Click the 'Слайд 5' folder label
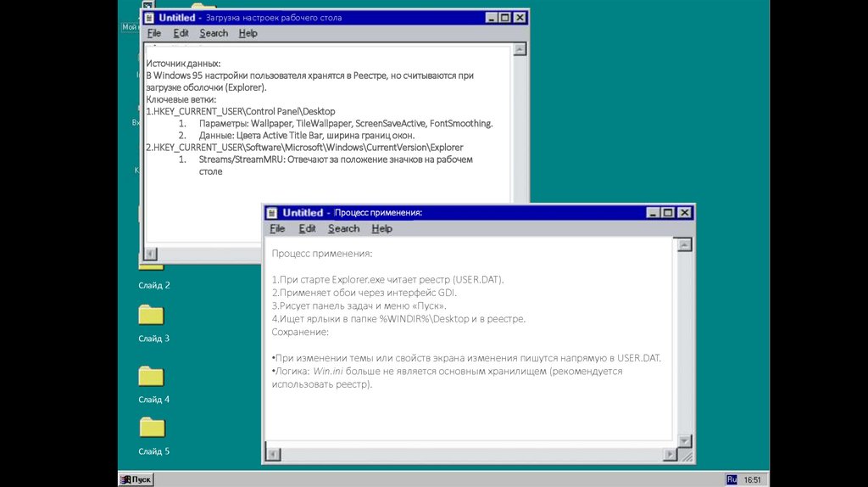 [154, 451]
